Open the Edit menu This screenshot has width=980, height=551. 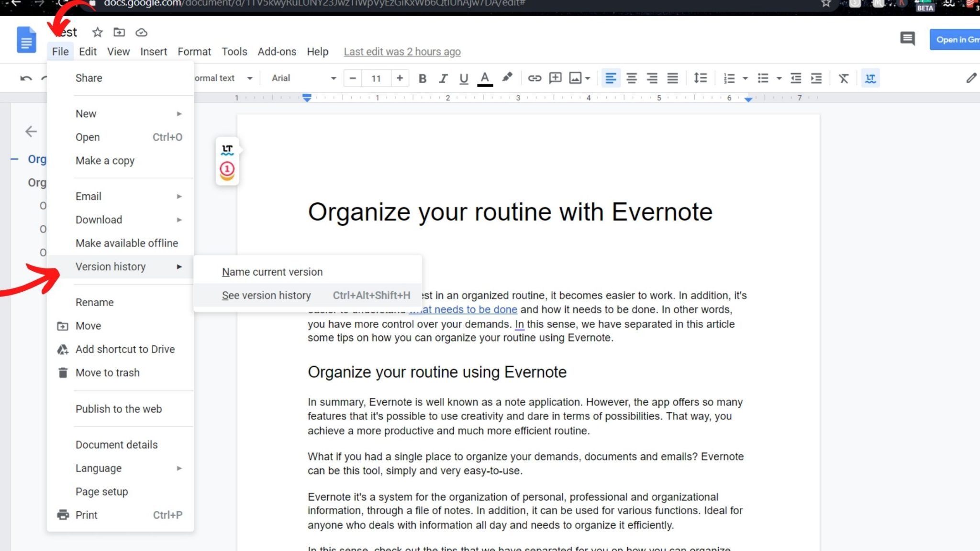88,52
